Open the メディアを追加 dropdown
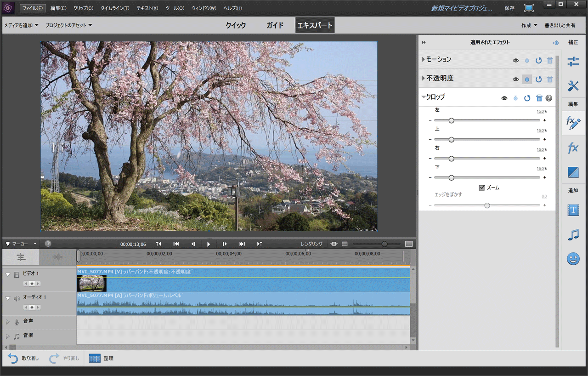 coord(21,25)
